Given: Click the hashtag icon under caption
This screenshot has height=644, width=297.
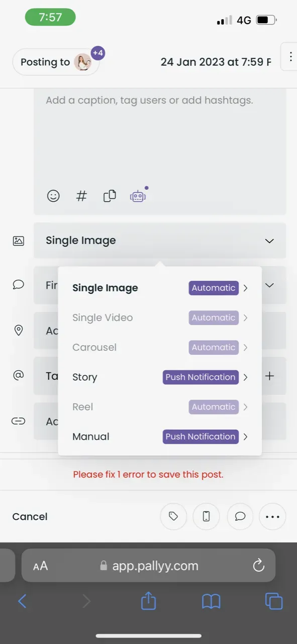Looking at the screenshot, I should click(x=81, y=196).
